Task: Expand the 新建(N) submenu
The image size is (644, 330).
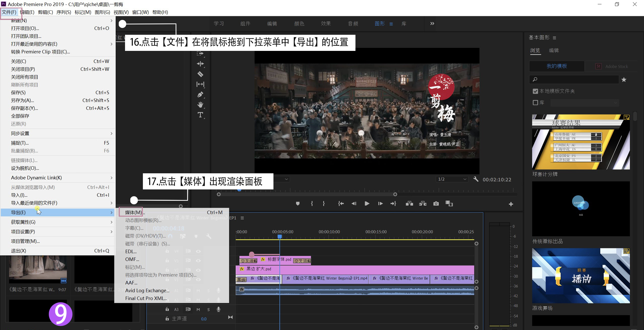Action: tap(58, 21)
